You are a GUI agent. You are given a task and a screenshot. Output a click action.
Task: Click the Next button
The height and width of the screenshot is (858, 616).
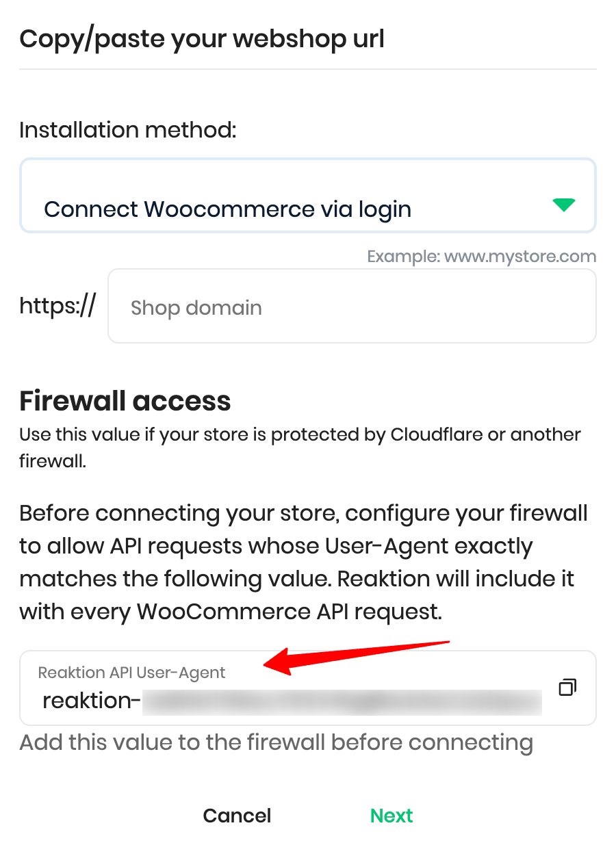click(392, 816)
